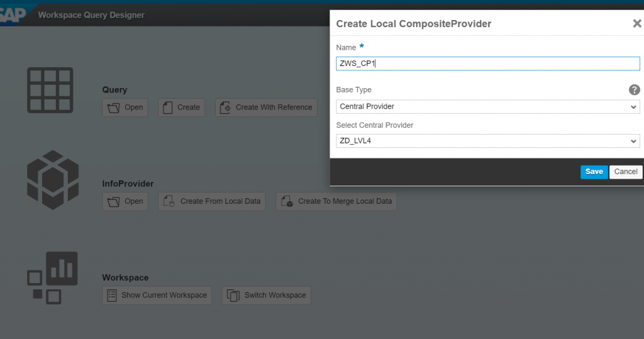Click Create From Local Data
Screen dimensions: 644x339
tap(212, 201)
